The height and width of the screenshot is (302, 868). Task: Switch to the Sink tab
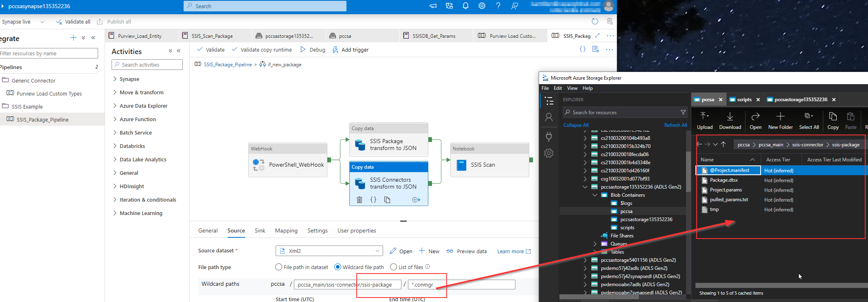[260, 230]
